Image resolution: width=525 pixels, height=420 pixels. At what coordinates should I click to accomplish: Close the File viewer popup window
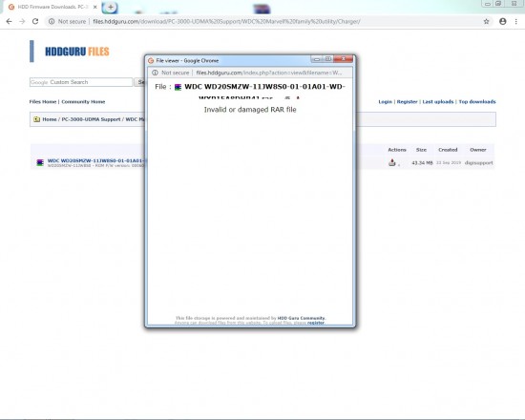[x=344, y=59]
